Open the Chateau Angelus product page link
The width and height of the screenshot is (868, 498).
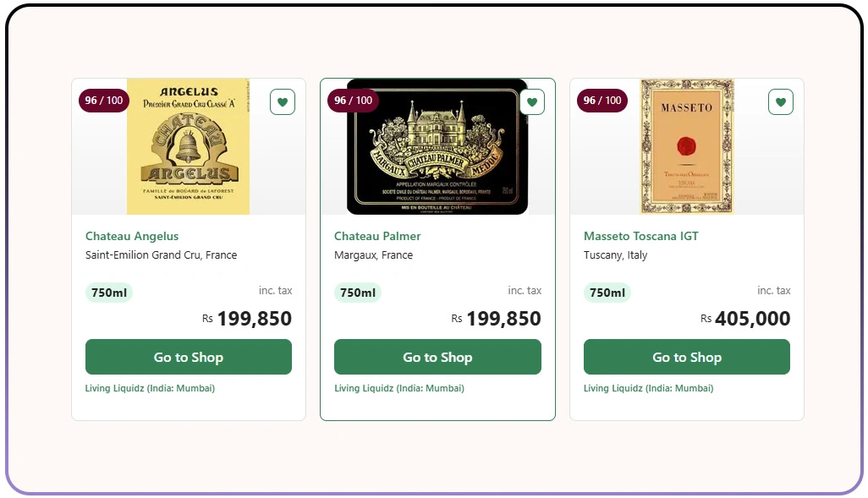132,236
